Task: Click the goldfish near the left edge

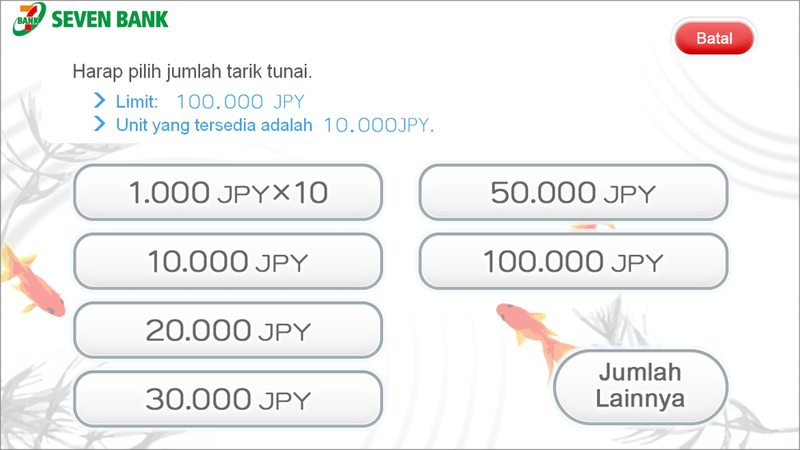Action: pos(33,280)
